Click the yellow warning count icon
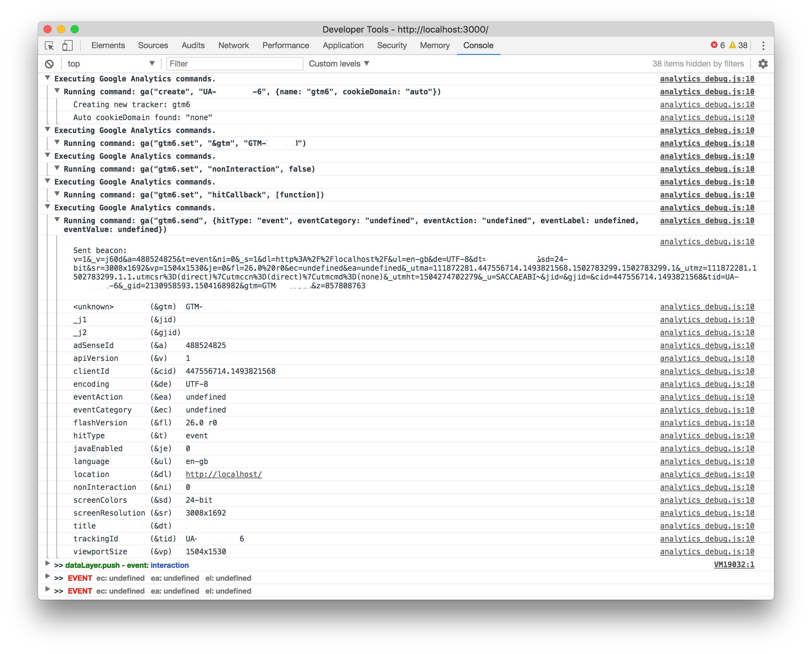This screenshot has width=812, height=654. (732, 45)
